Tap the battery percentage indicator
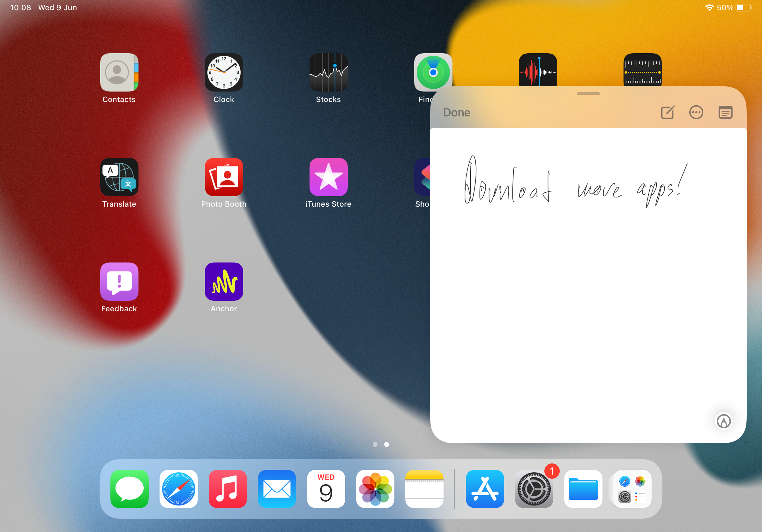Screen dimensions: 762x532 [725, 8]
